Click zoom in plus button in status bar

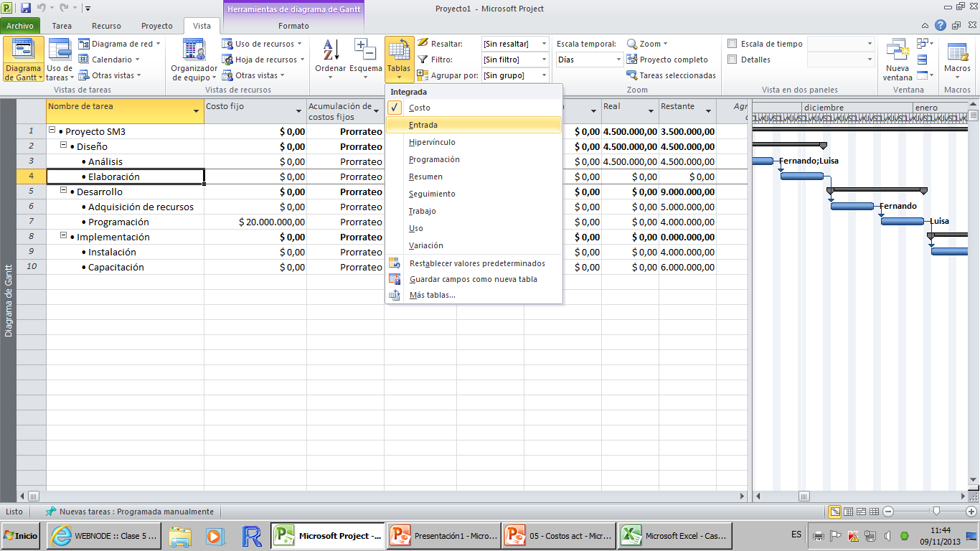pos(970,512)
